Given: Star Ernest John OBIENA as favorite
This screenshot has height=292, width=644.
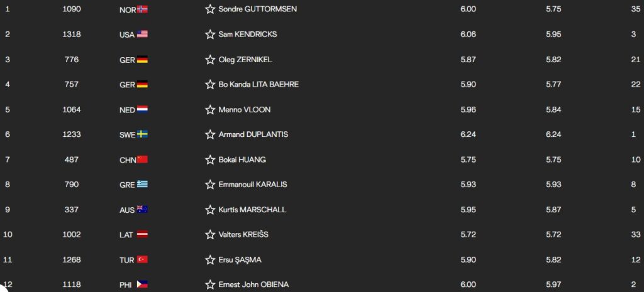Looking at the screenshot, I should 210,284.
